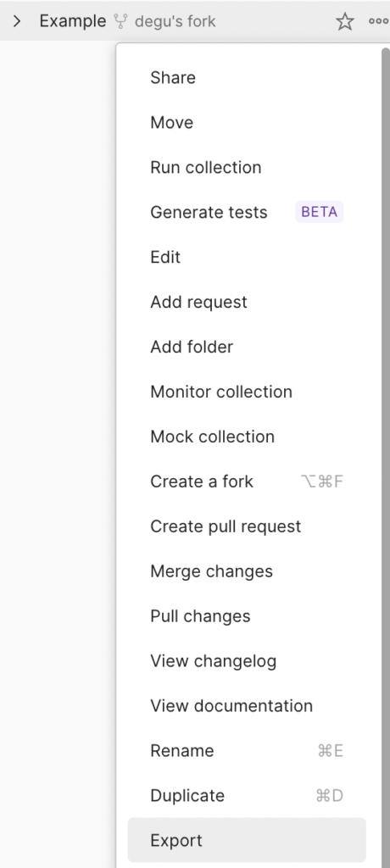Click the fork icon beside Example
The width and height of the screenshot is (390, 868).
120,21
